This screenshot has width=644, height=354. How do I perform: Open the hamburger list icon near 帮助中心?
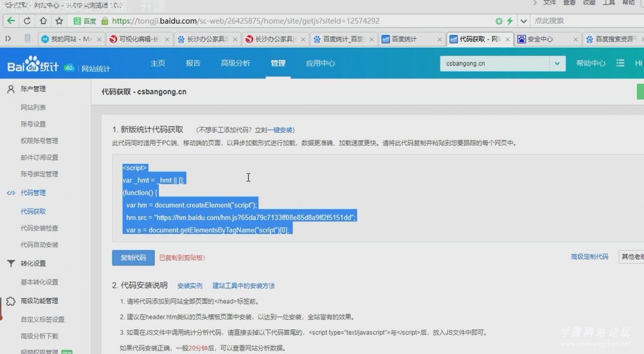(620, 63)
